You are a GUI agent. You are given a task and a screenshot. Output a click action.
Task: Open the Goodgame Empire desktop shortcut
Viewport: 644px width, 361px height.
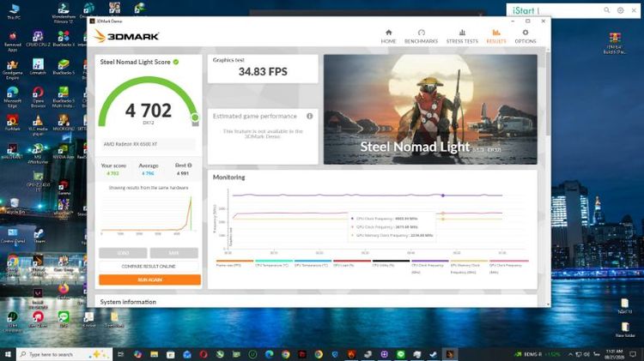coord(12,69)
